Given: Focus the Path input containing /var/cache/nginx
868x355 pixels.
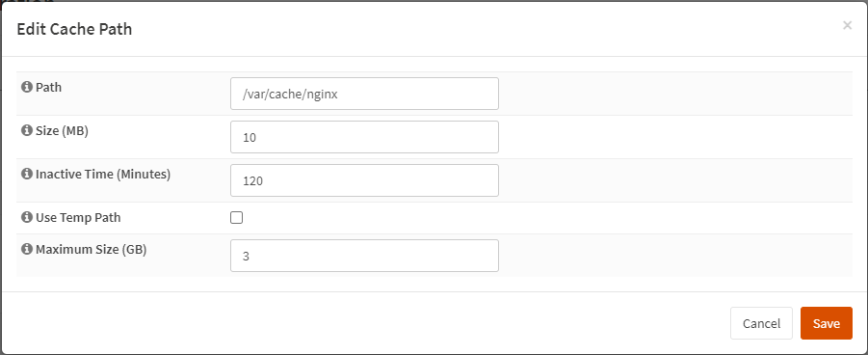Looking at the screenshot, I should (x=364, y=94).
